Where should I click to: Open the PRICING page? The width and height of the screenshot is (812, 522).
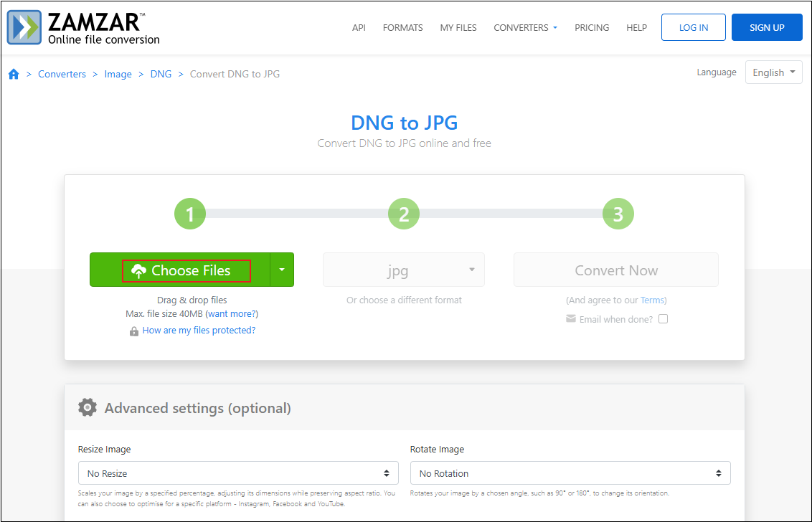(x=592, y=27)
